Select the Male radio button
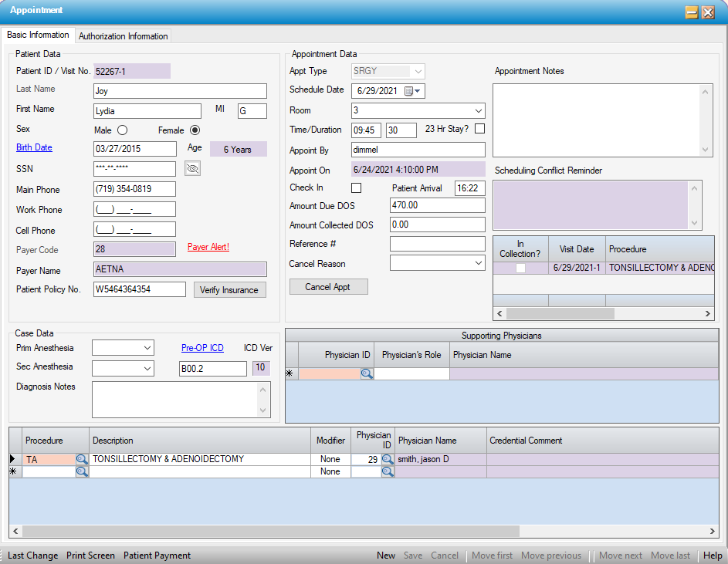 122,130
